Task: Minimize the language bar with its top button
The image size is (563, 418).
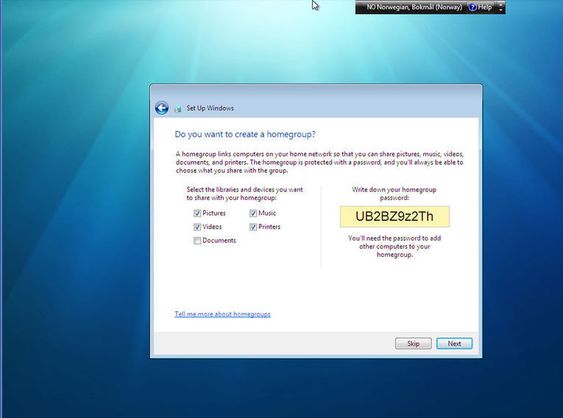Action: click(501, 4)
